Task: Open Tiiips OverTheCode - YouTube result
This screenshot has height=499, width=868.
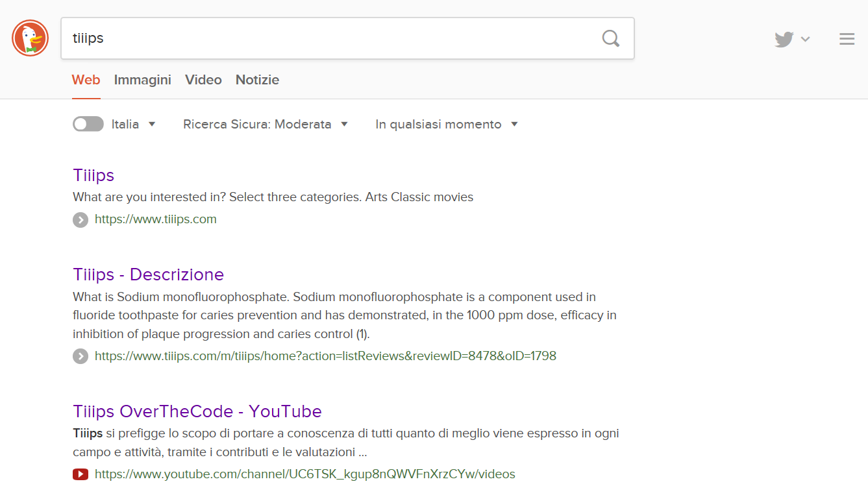Action: pos(197,411)
